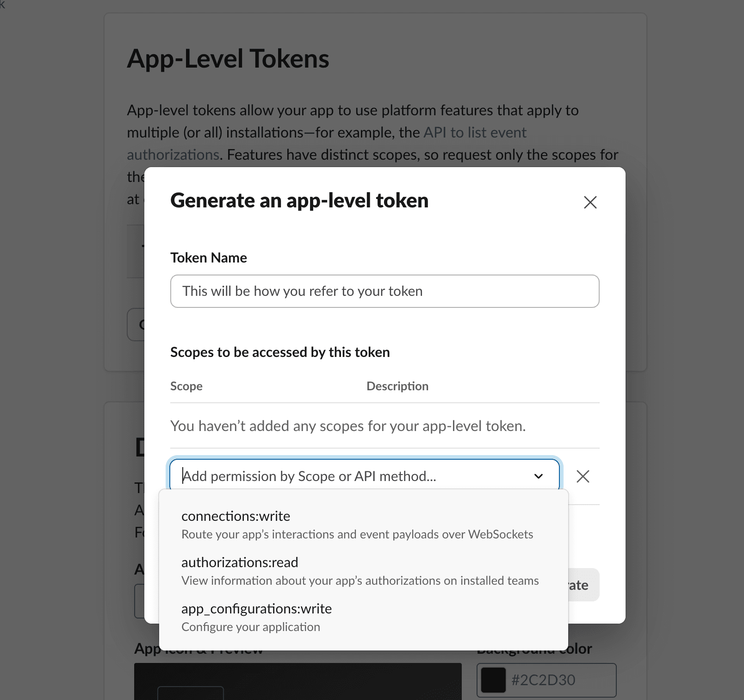Image resolution: width=744 pixels, height=700 pixels.
Task: Click into the Token Name input
Action: coord(384,291)
